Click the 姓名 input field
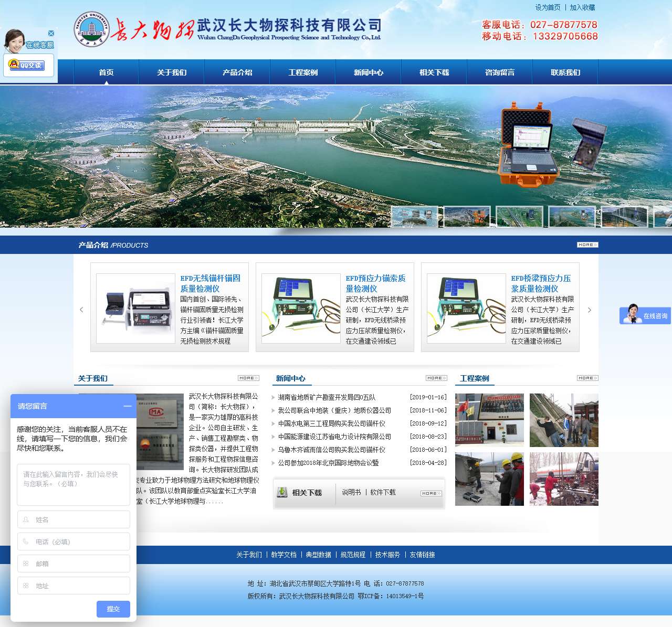672x627 pixels. coord(73,520)
